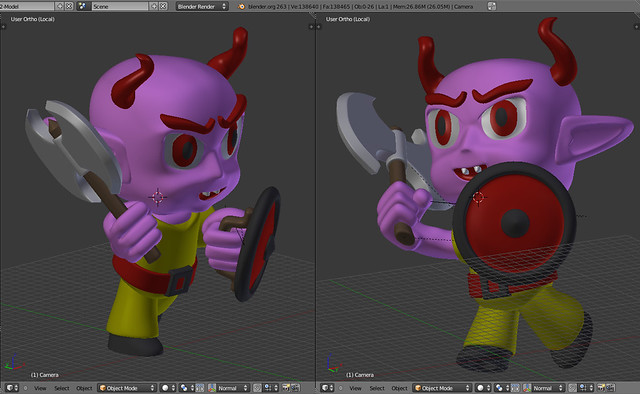This screenshot has height=394, width=640.
Task: Open editor type selector in right viewport header
Action: tap(327, 388)
